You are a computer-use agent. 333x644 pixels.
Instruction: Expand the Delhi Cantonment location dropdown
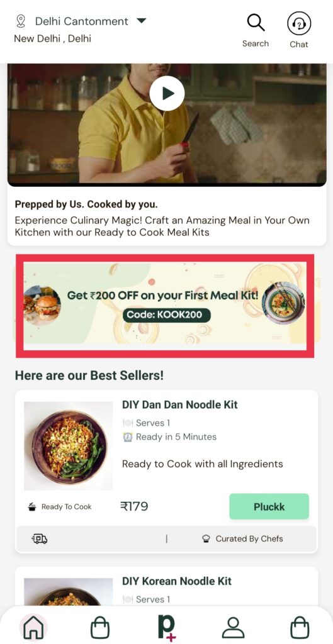pos(142,21)
